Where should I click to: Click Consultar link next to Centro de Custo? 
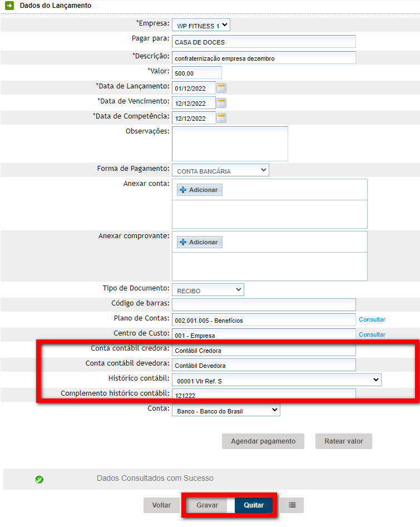coord(372,334)
